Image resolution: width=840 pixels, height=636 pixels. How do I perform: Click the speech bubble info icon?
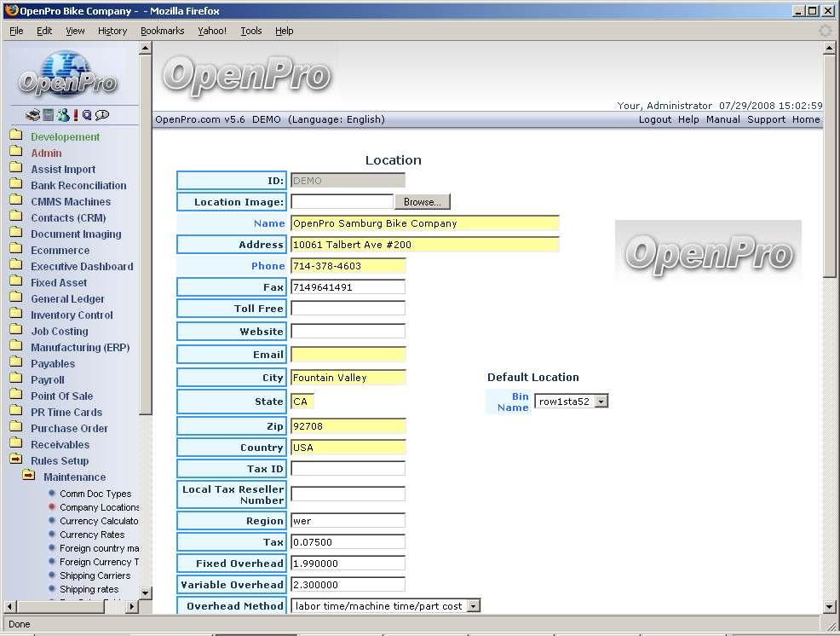coord(102,115)
